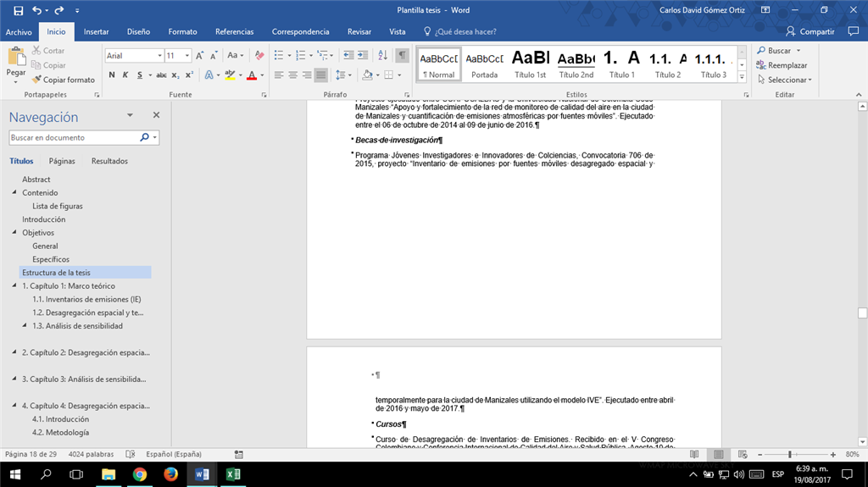Toggle justified text alignment
The height and width of the screenshot is (487, 868).
coord(321,75)
